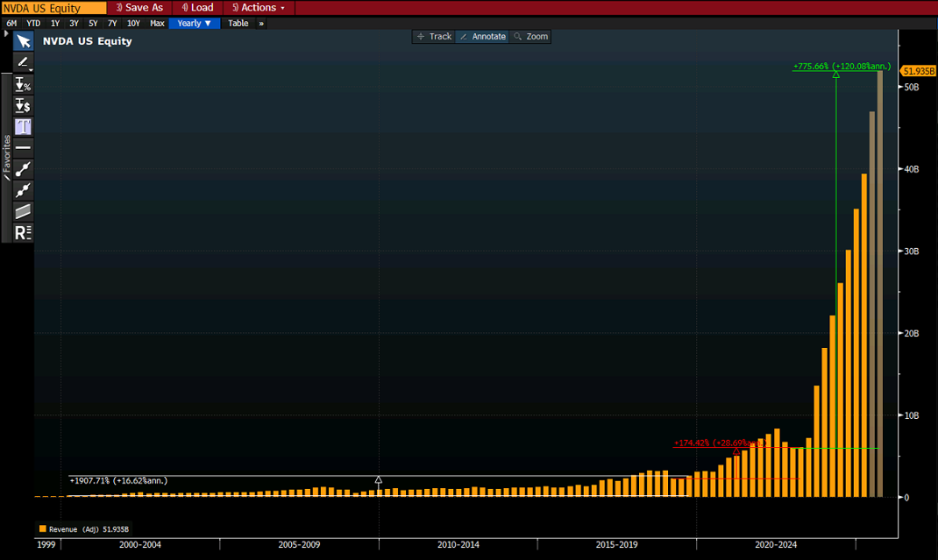938x560 pixels.
Task: Expand more options with » chevron
Action: (x=261, y=24)
